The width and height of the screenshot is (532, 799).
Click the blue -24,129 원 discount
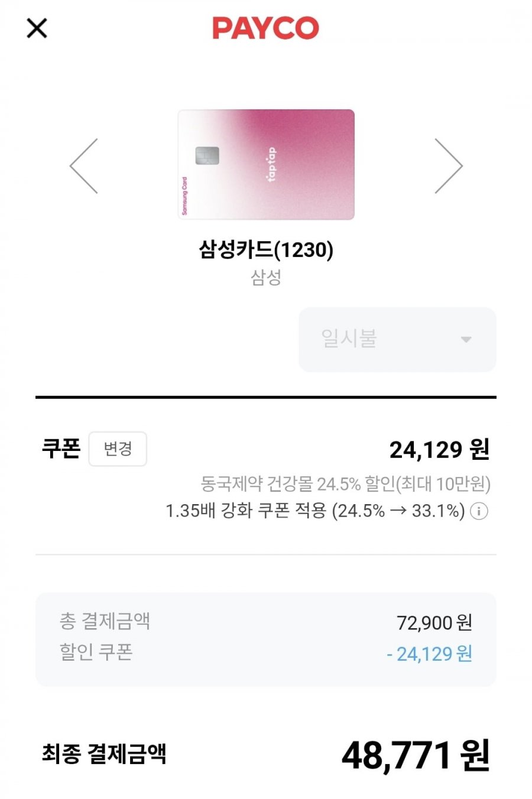[x=430, y=654]
